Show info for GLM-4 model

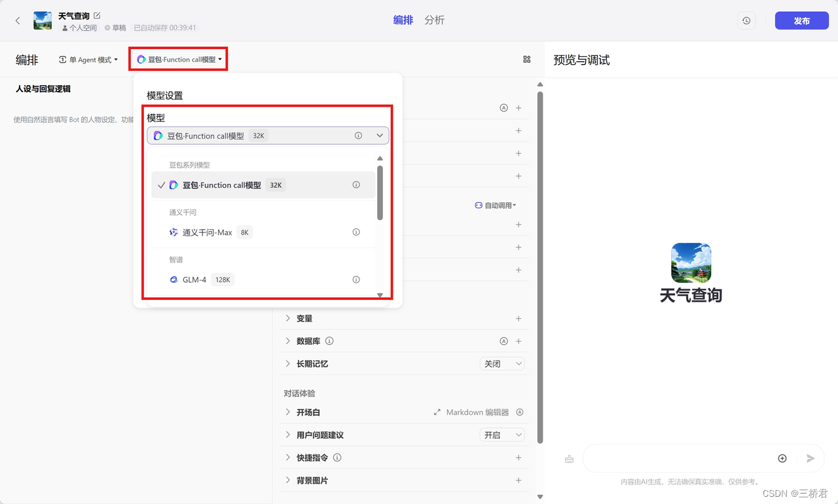(356, 279)
